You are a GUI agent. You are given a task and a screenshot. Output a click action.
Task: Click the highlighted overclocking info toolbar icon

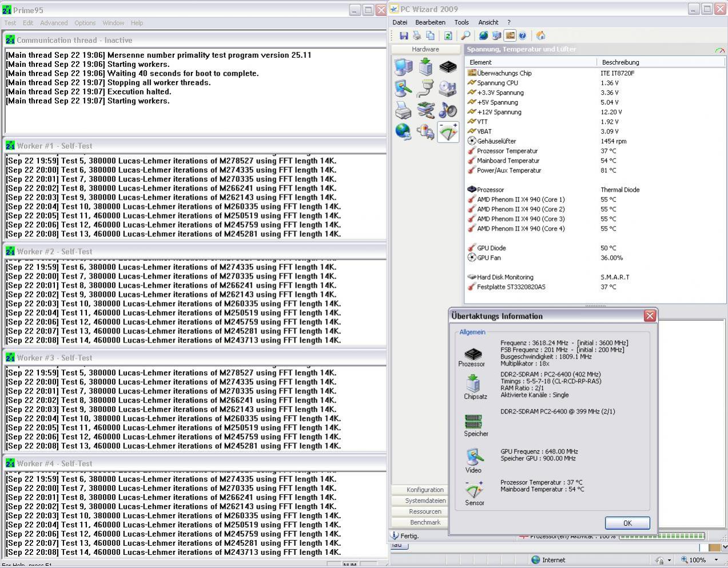(x=510, y=35)
